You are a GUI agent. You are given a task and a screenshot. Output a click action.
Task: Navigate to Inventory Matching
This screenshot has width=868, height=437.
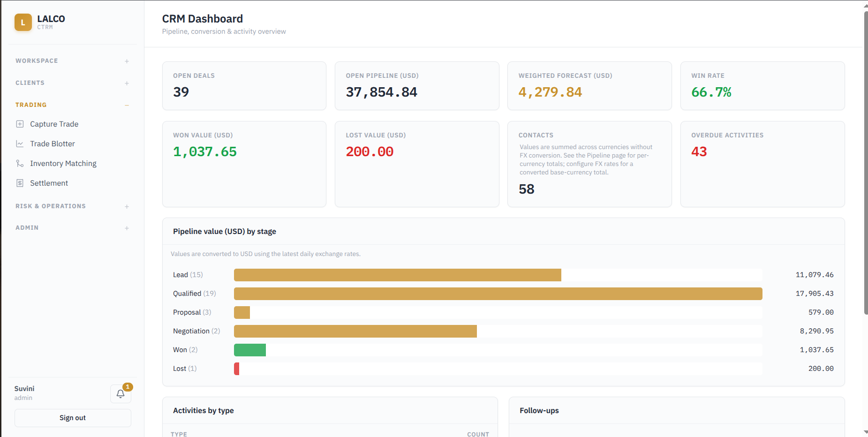pyautogui.click(x=63, y=164)
